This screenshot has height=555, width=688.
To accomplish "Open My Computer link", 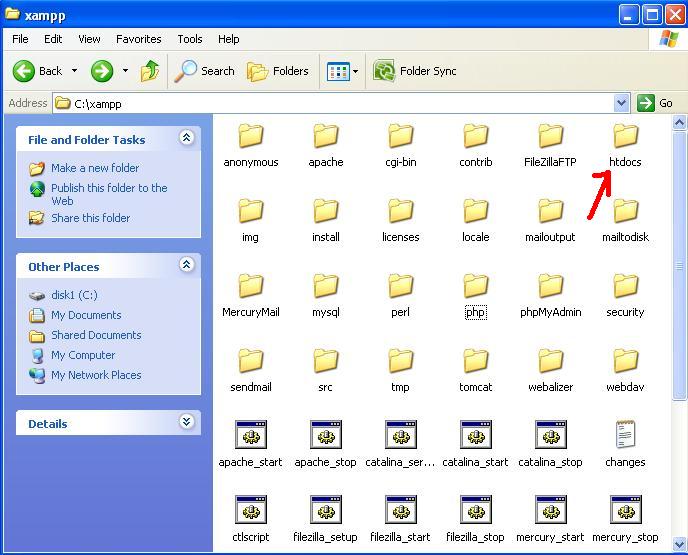I will point(83,355).
